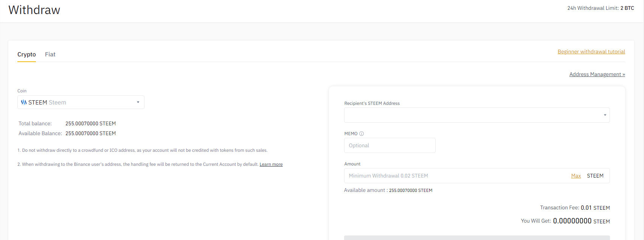644x240 pixels.
Task: Click the MEMO info icon
Action: 362,134
